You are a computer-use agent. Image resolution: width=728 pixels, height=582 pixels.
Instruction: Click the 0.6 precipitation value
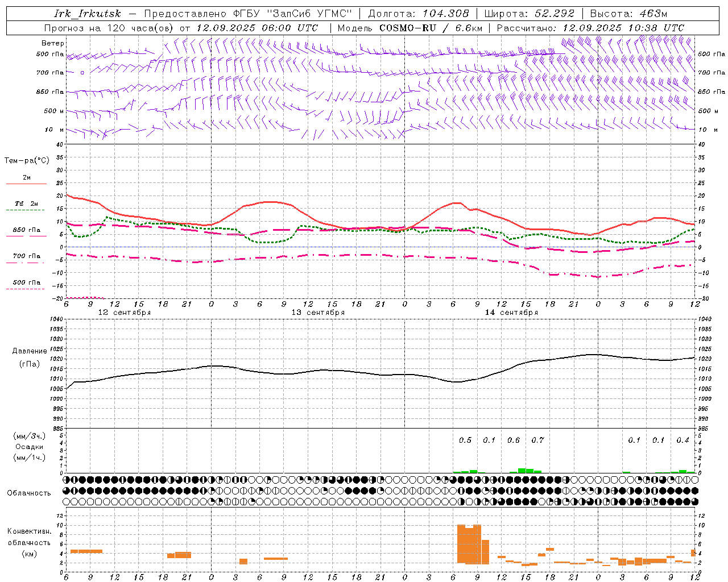pyautogui.click(x=514, y=440)
